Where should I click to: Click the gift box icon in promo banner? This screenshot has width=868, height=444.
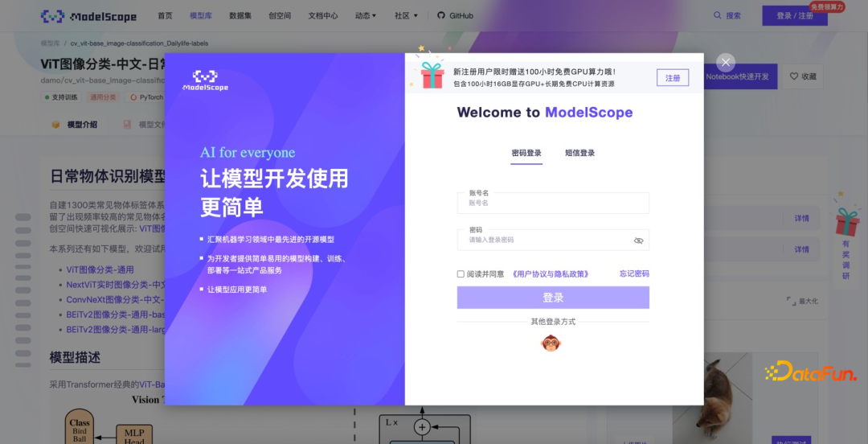(x=432, y=75)
